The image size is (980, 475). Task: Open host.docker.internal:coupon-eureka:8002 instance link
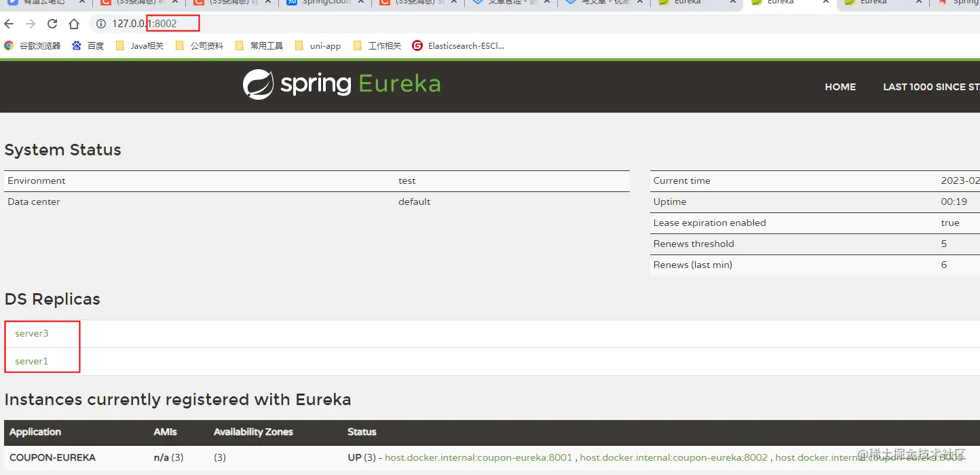[x=674, y=457]
